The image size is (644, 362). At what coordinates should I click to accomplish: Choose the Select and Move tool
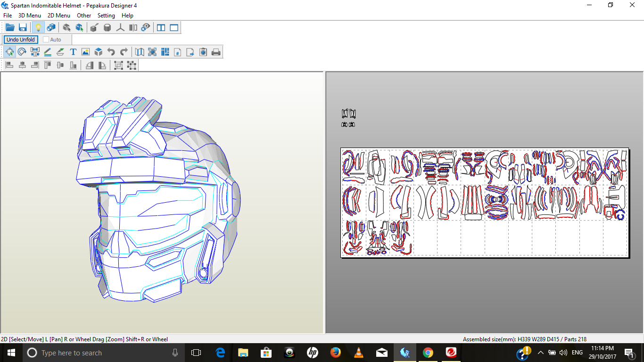9,52
